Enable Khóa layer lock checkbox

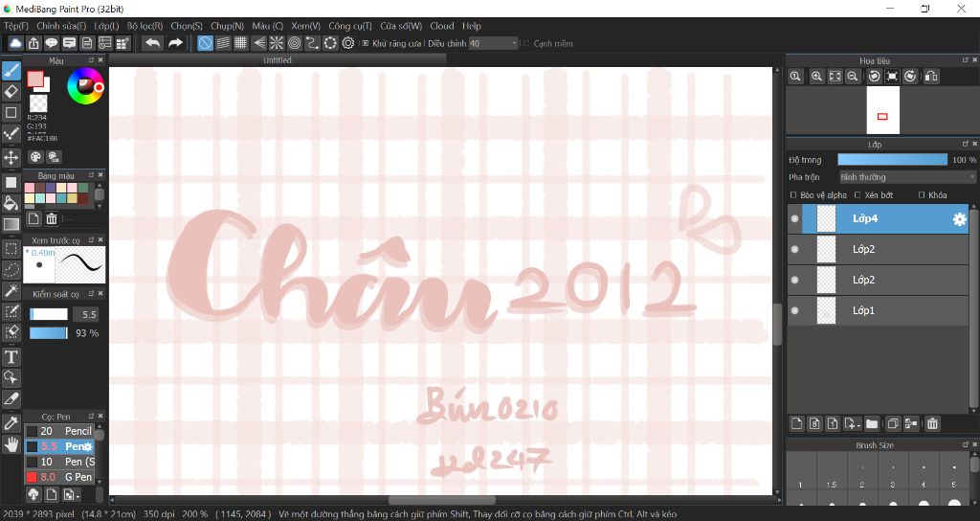click(x=922, y=195)
